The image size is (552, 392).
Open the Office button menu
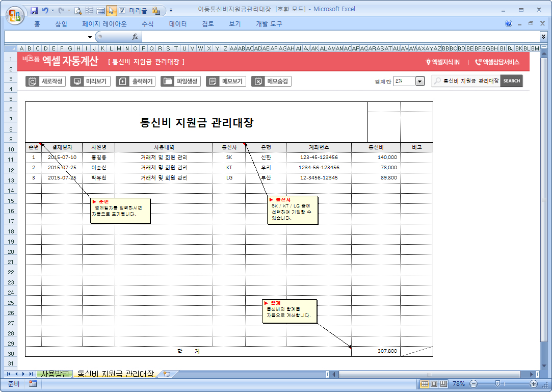[x=15, y=15]
